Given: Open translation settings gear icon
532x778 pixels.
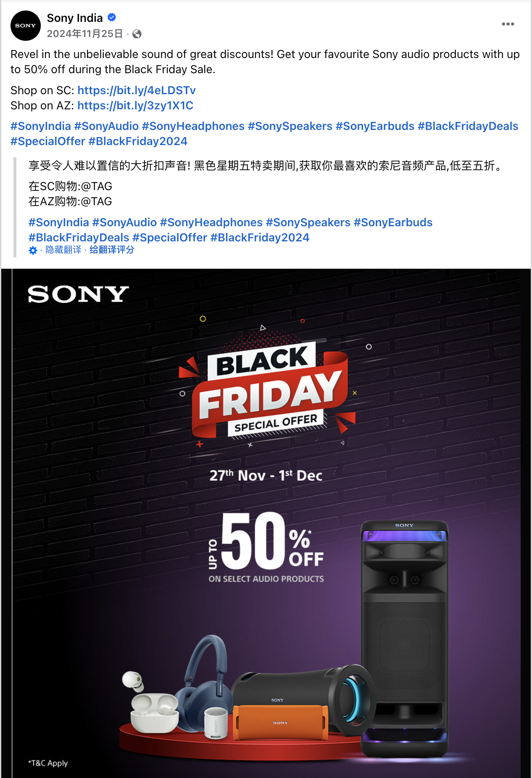Looking at the screenshot, I should [33, 251].
